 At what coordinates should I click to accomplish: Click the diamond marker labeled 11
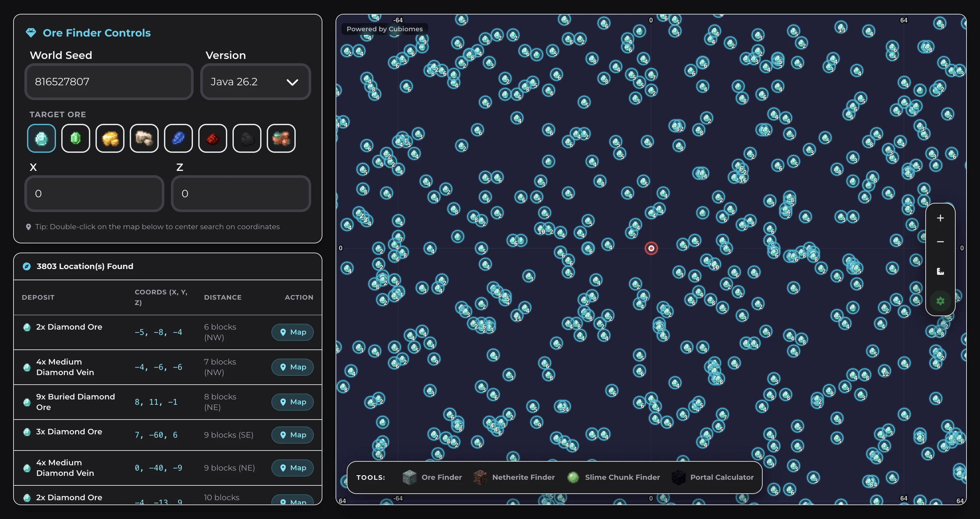[517, 316]
